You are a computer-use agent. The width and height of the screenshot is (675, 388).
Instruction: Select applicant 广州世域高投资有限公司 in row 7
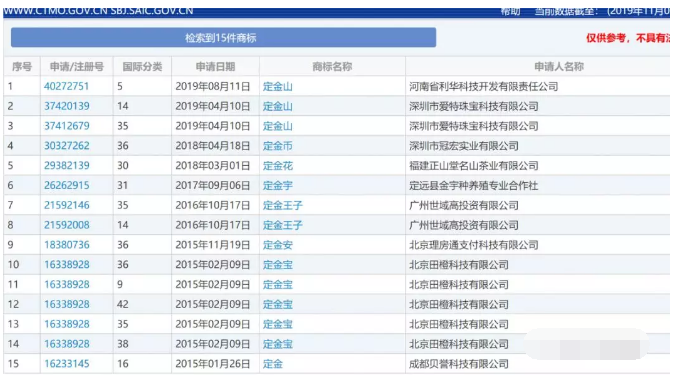click(464, 205)
